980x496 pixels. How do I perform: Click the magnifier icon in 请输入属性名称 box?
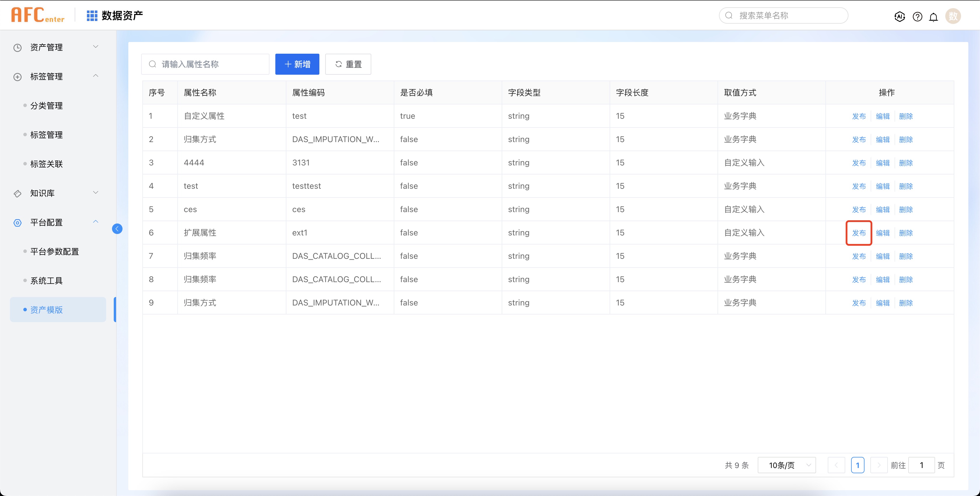click(x=152, y=64)
